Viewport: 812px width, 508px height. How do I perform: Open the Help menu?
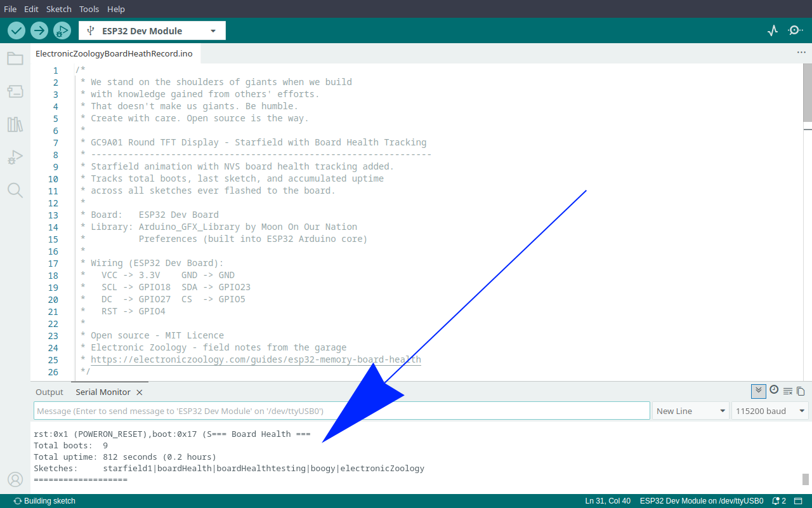116,9
